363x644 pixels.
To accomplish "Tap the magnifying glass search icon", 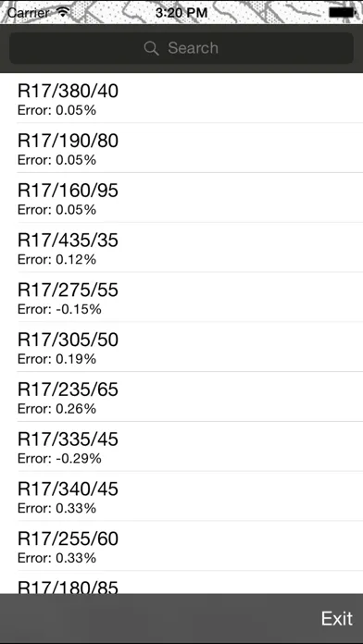I will [x=151, y=48].
